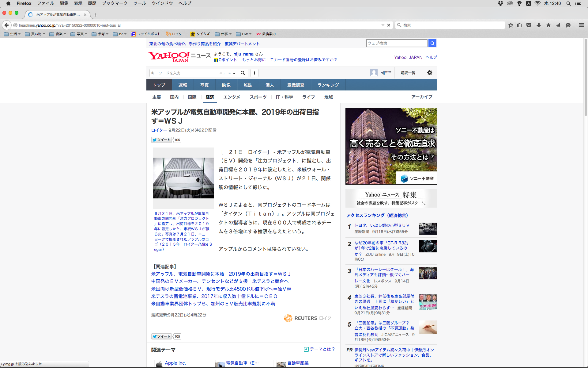588x368 pixels.
Task: Open the Firefox hamburger menu
Action: tap(581, 25)
